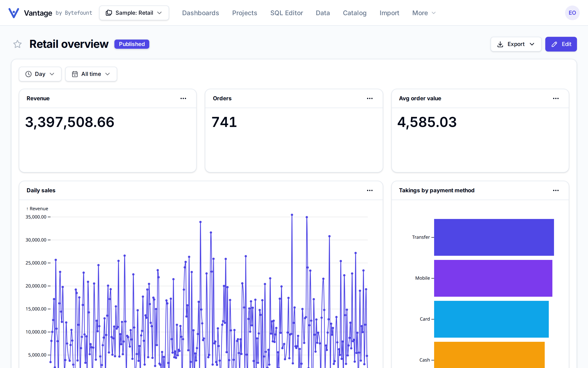
Task: Click the Mobile axis label
Action: click(423, 278)
